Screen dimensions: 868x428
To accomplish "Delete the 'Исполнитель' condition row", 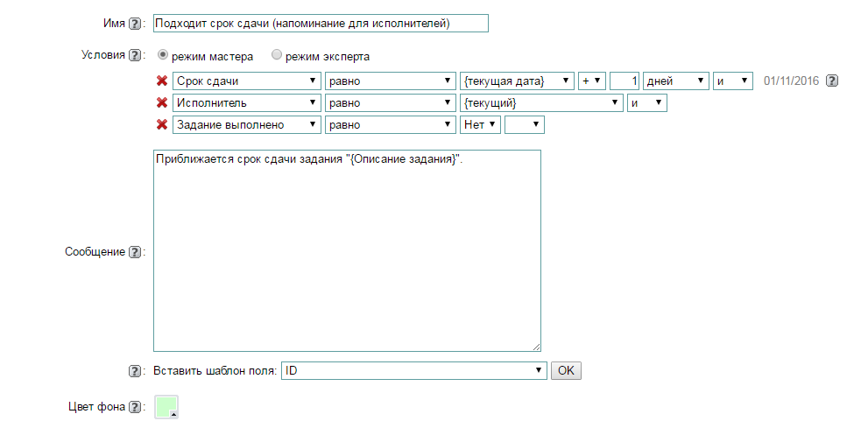I will click(x=161, y=103).
